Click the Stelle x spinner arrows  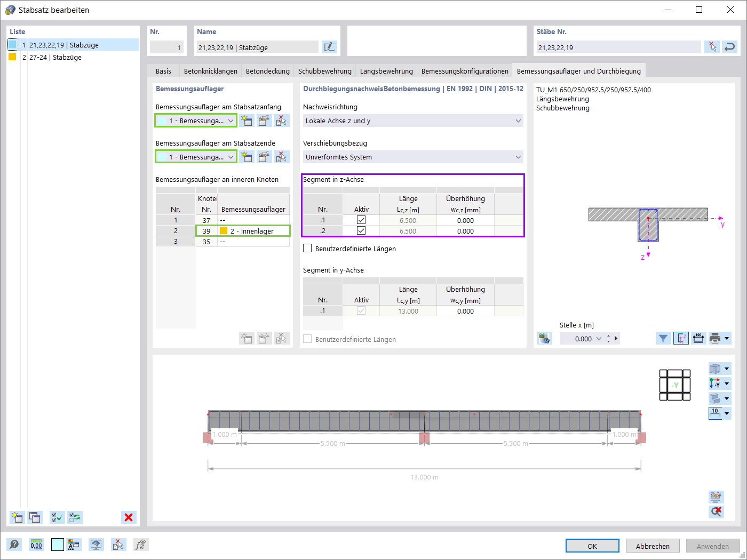pos(608,339)
